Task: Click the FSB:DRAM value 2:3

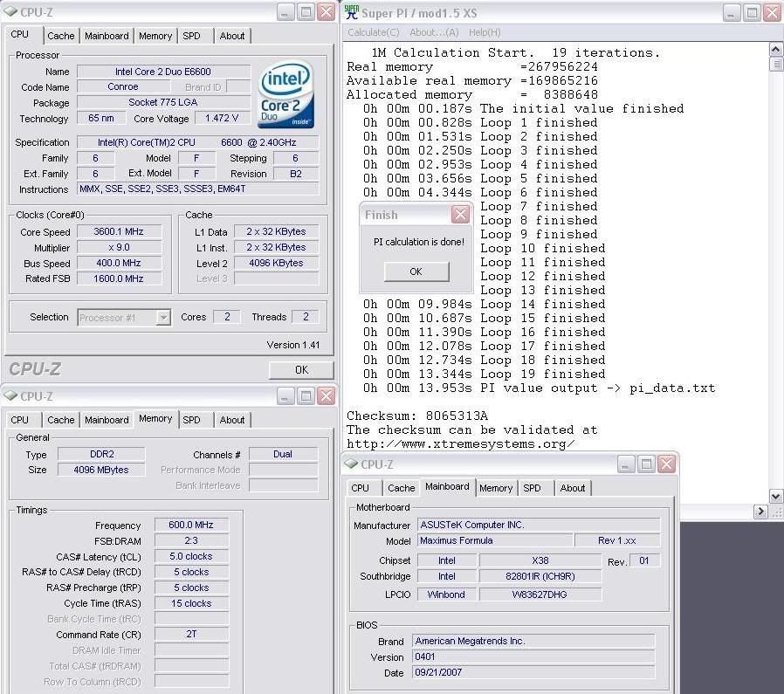Action: coord(191,540)
